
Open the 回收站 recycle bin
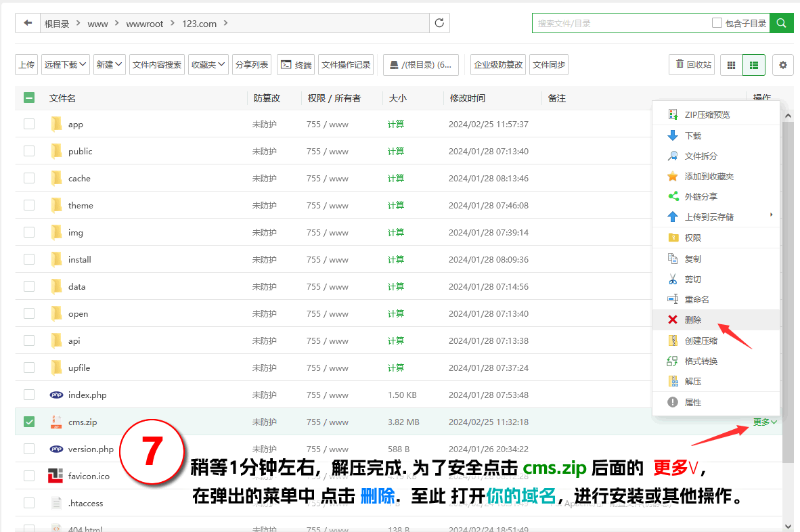click(x=691, y=65)
